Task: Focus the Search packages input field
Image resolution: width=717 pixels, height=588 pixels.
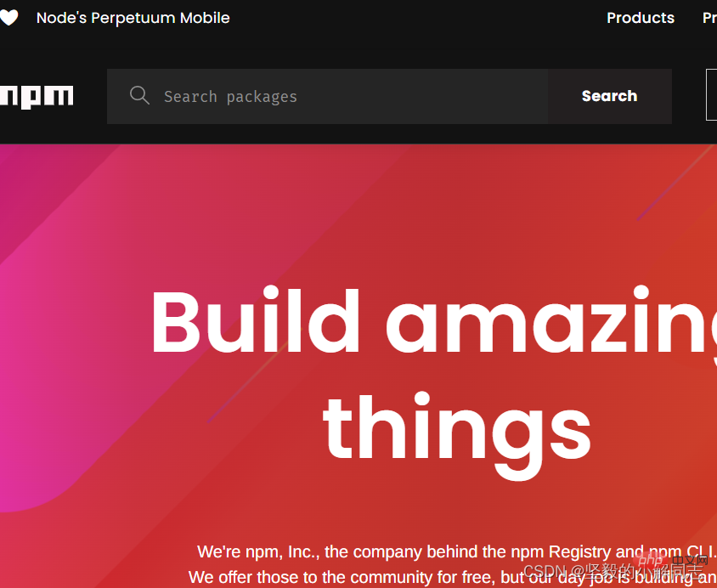Action: point(340,97)
